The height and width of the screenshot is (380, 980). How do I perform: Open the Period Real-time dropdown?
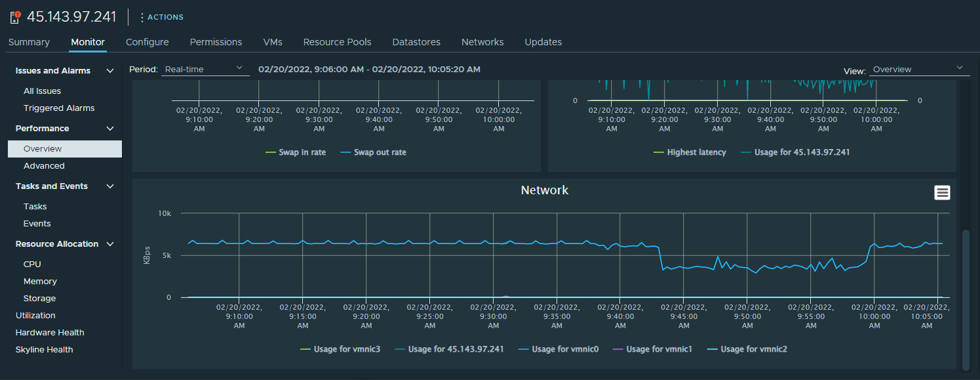205,69
